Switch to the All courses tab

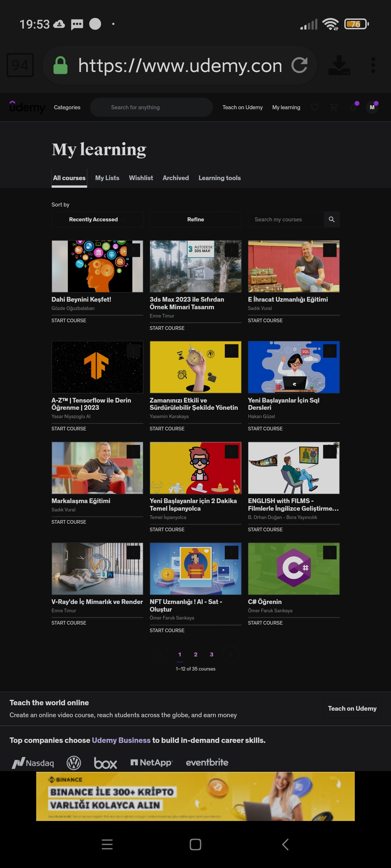coord(69,178)
